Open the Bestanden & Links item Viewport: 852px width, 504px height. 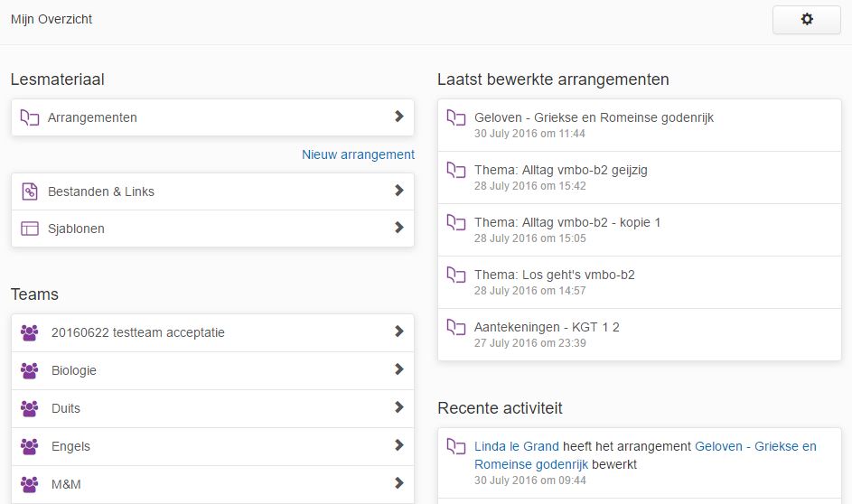click(212, 191)
